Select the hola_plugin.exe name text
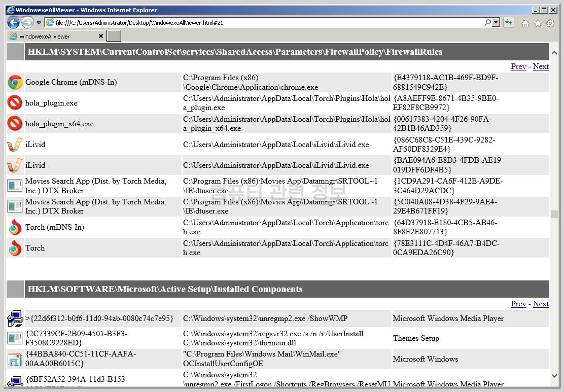Screen dimensions: 564x392 [51, 103]
